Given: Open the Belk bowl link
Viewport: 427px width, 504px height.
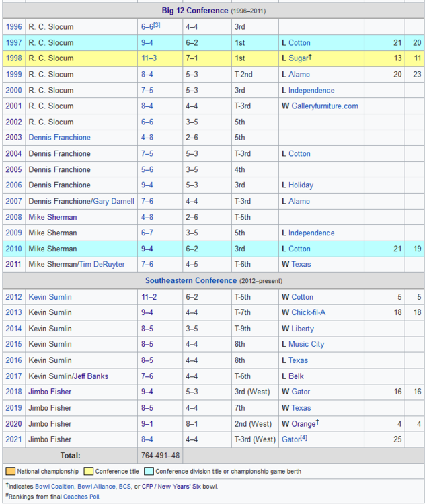Looking at the screenshot, I should click(296, 376).
